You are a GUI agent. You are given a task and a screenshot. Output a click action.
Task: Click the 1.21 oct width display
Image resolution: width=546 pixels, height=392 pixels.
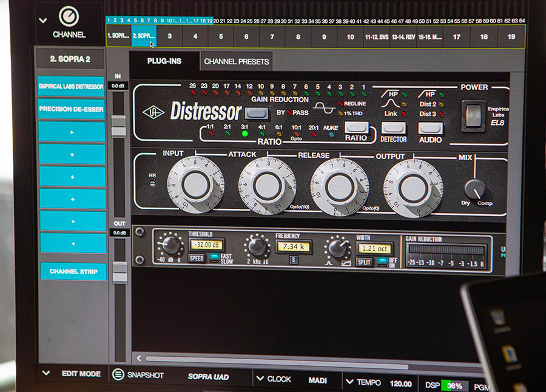coord(375,248)
